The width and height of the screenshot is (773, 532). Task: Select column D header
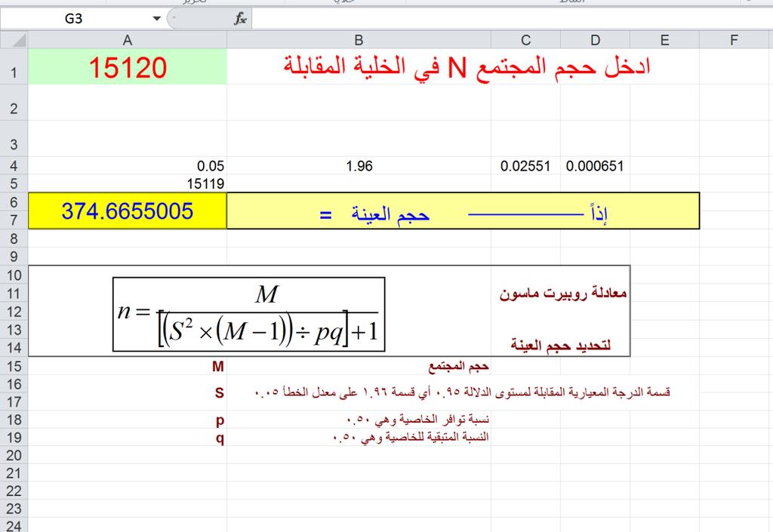click(595, 40)
